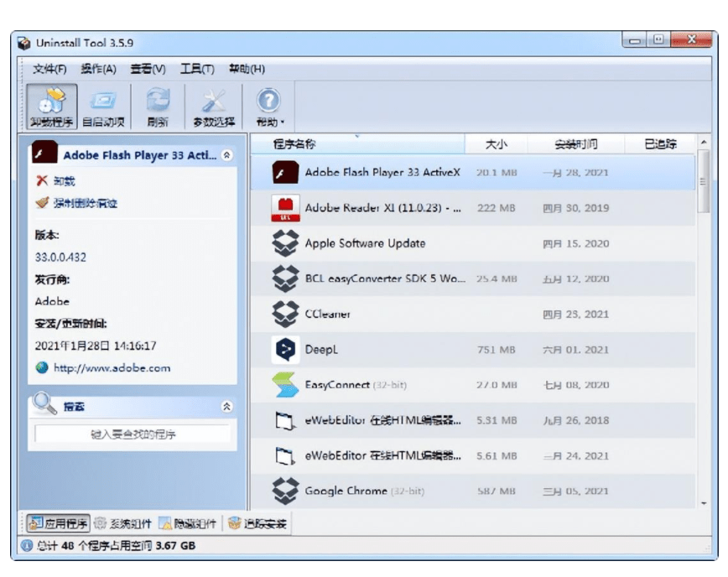The width and height of the screenshot is (728, 577).
Task: Click the magnifier search panel icon
Action: coord(45,404)
